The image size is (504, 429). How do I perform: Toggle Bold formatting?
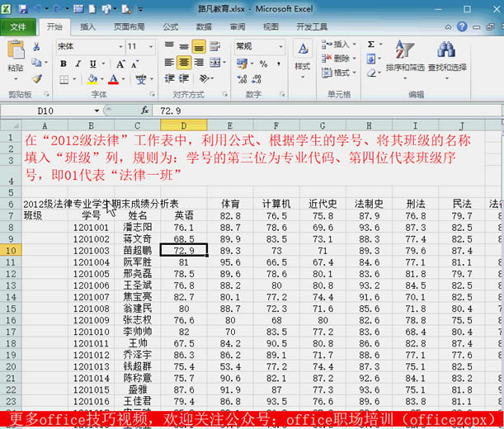[64, 64]
